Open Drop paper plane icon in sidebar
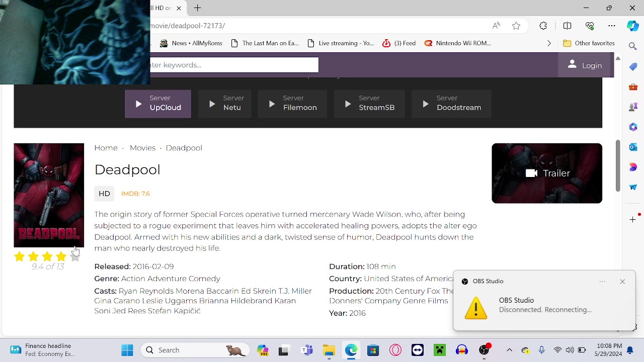The image size is (644, 362). [x=633, y=187]
